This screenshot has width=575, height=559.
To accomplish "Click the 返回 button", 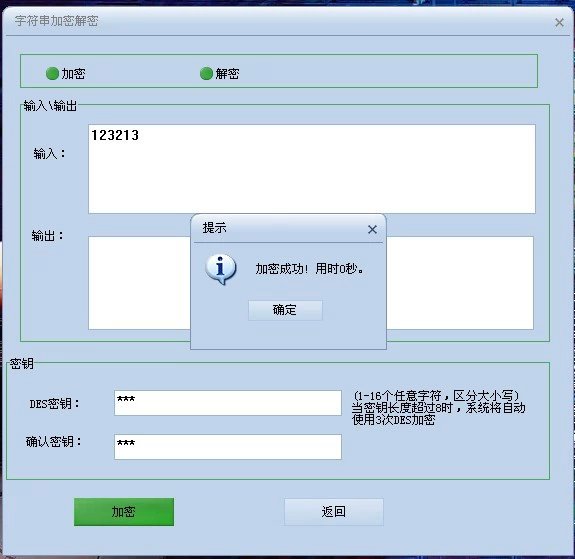I will point(334,512).
